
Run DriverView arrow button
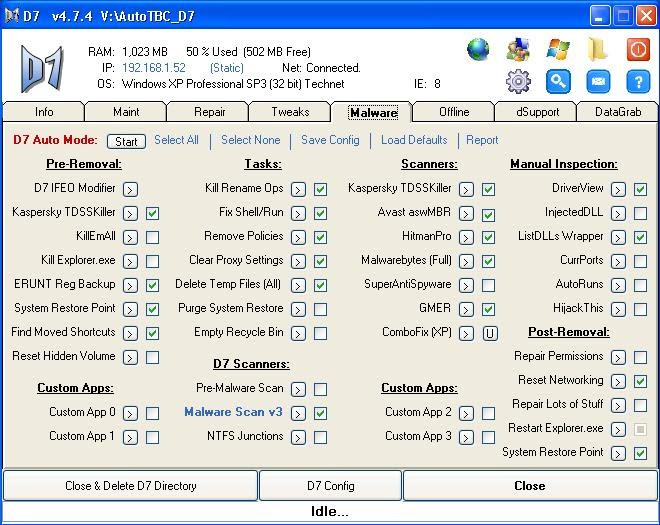coord(618,189)
